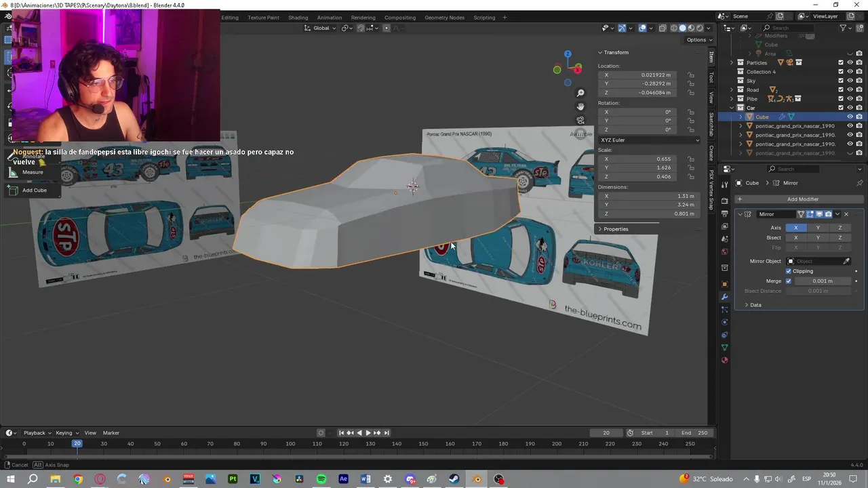Toggle X-ray mode in viewport header
This screenshot has height=488, width=868.
[x=663, y=28]
